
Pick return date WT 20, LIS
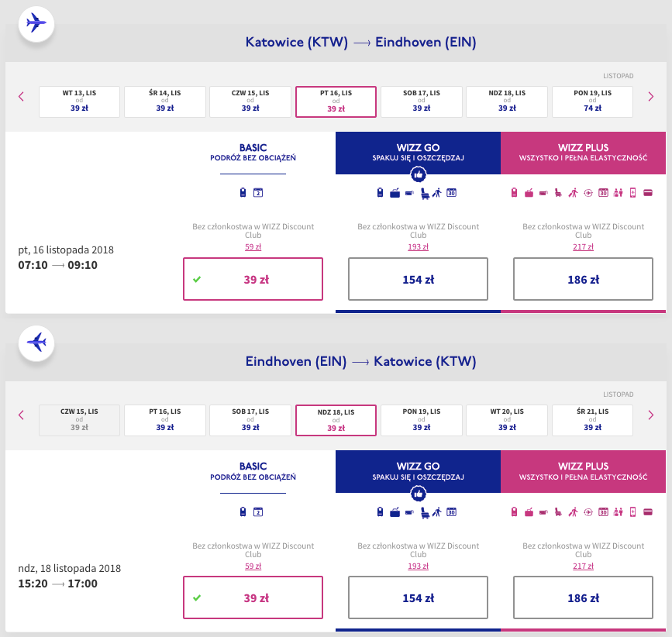(507, 419)
